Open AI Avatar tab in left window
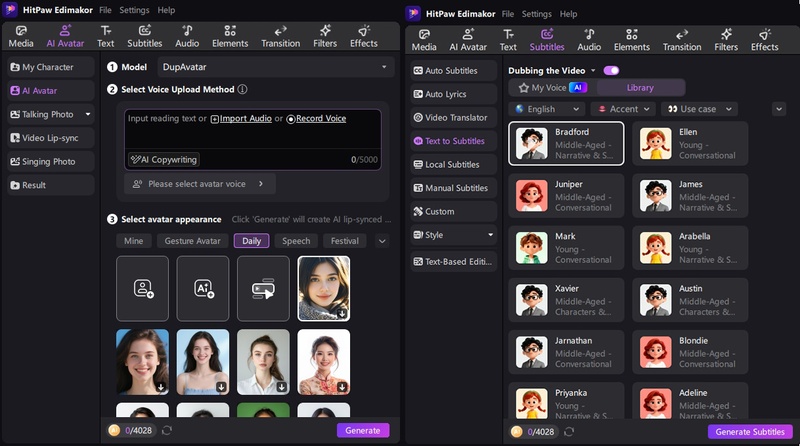 click(x=65, y=37)
